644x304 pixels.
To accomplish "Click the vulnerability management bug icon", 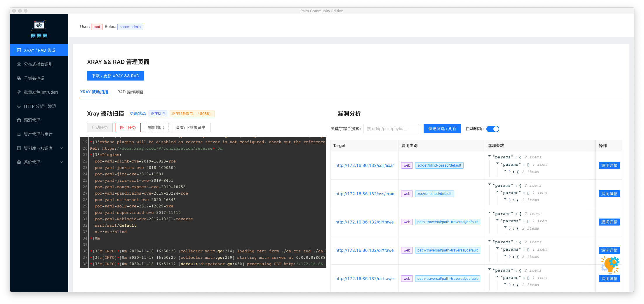I will pyautogui.click(x=19, y=120).
